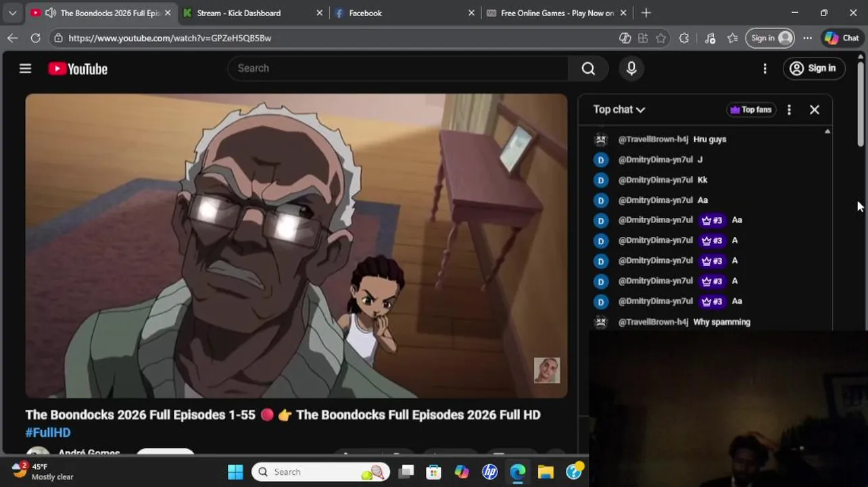Go to YouTube home via logo

78,69
